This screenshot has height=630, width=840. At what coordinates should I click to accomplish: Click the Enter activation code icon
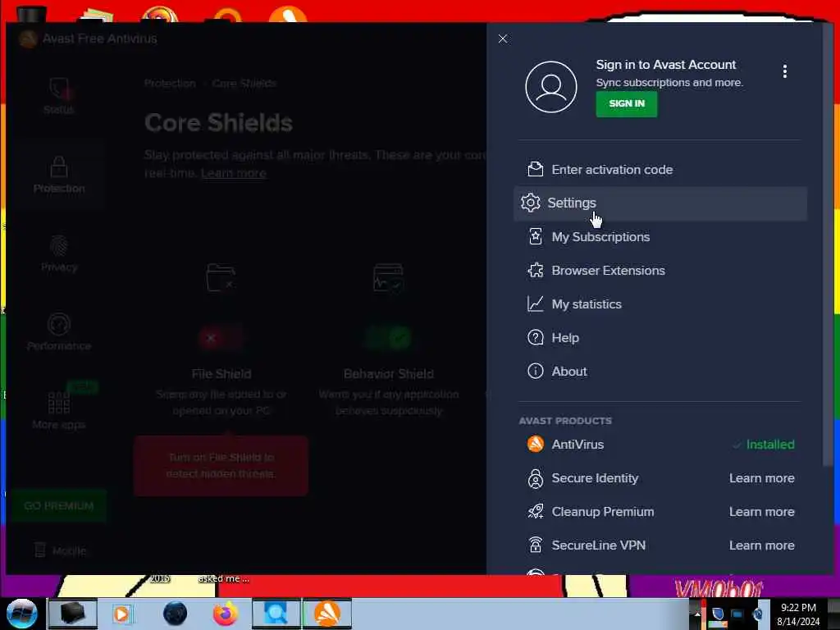coord(535,169)
